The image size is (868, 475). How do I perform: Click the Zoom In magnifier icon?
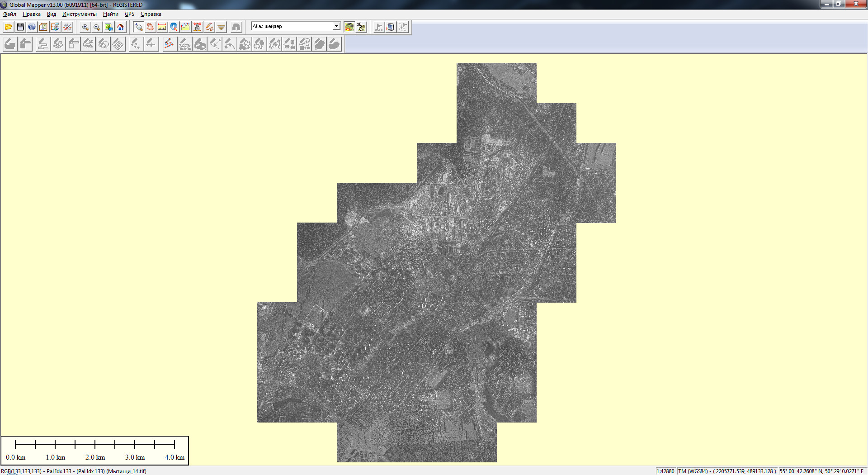click(85, 27)
